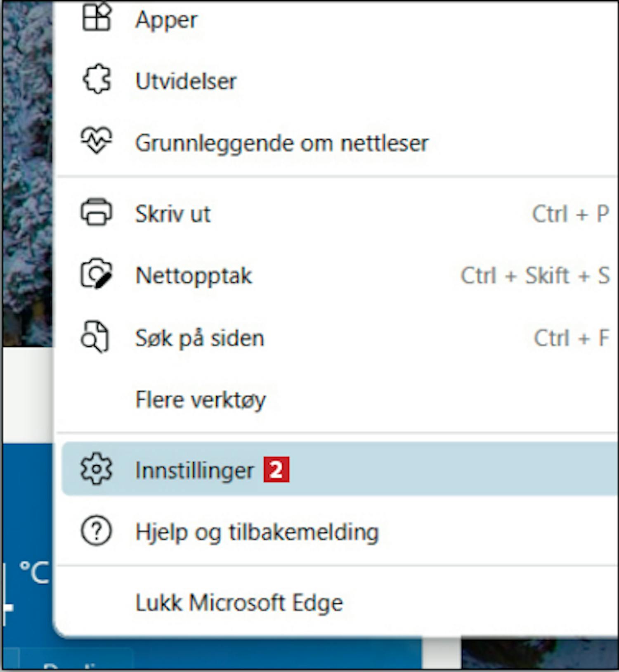Click the heartbeat icon for Grunnleggende om nettleser
619x672 pixels.
tap(96, 140)
